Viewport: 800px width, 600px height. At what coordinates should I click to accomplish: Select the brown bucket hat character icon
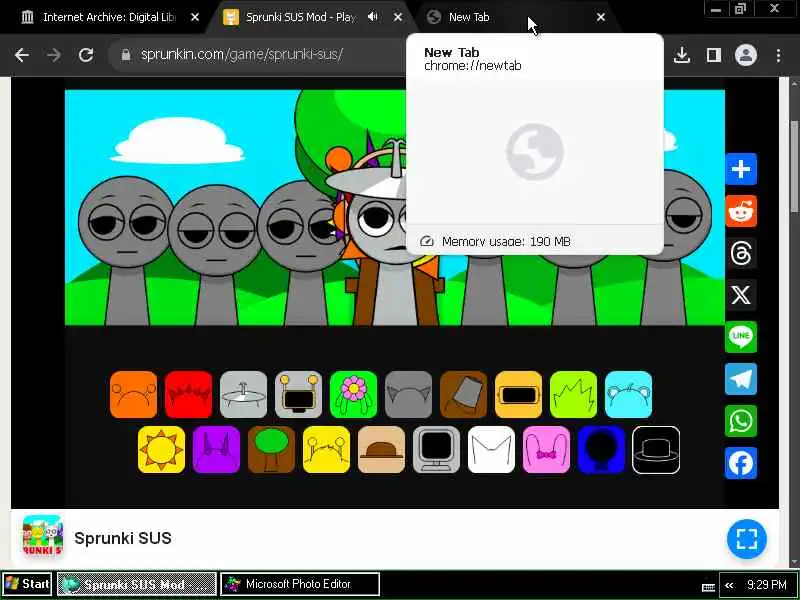pyautogui.click(x=463, y=394)
